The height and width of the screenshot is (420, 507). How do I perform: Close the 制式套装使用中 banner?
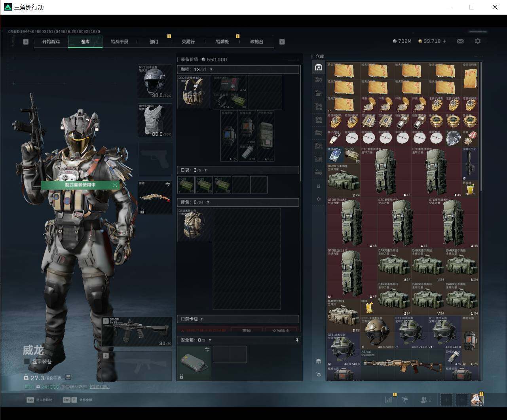[x=115, y=185]
